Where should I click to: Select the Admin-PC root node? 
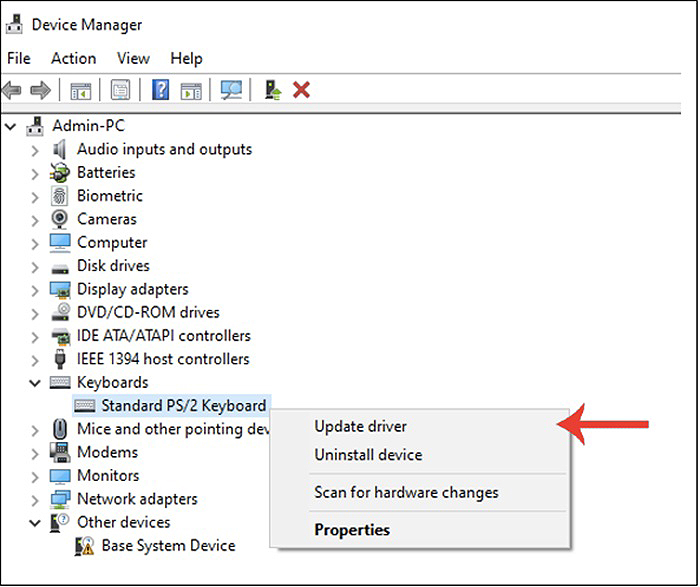(89, 126)
